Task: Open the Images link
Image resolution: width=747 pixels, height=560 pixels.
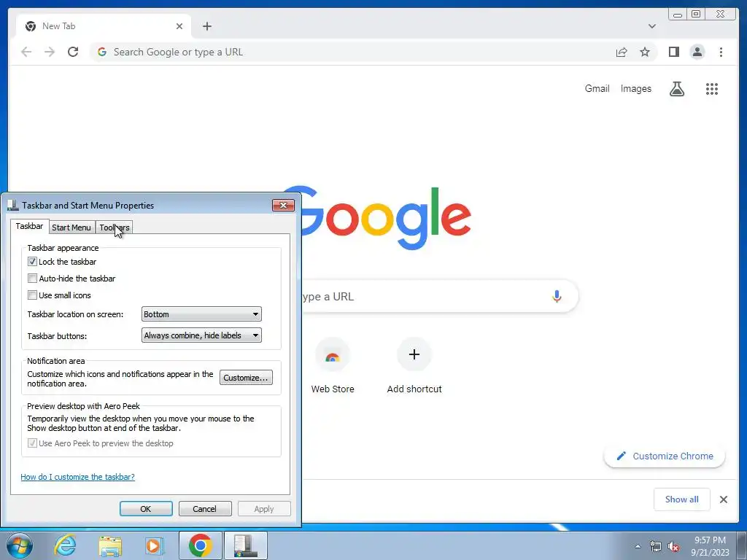Action: point(635,88)
